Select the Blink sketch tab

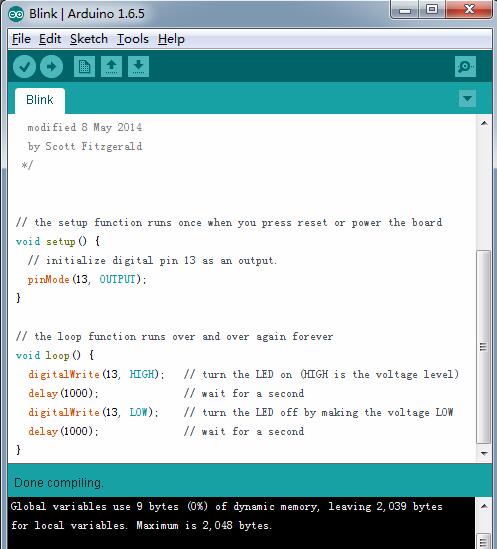[x=40, y=100]
